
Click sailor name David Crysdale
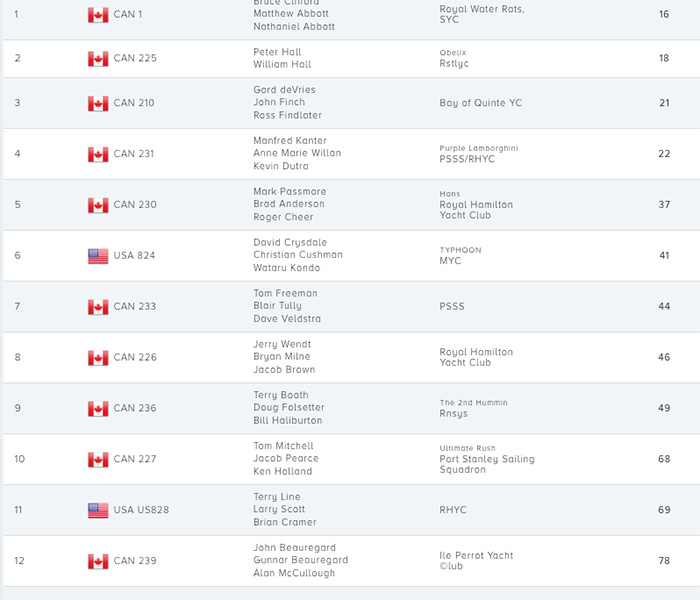tap(290, 243)
